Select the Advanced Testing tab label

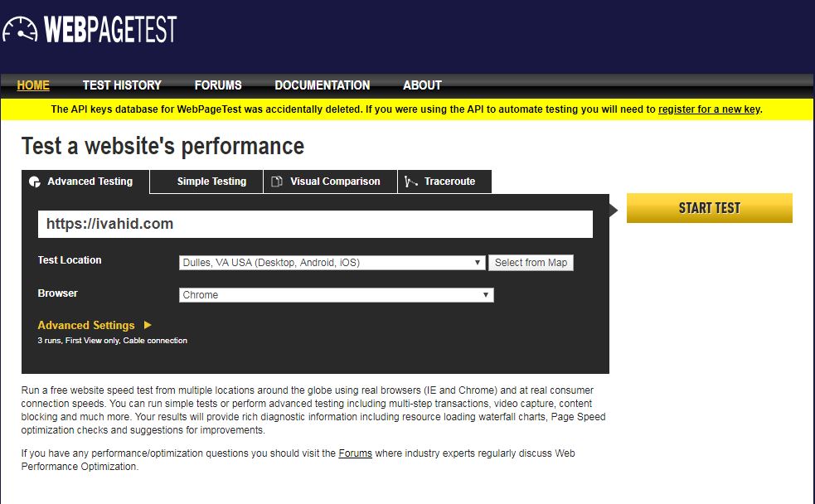pyautogui.click(x=90, y=182)
